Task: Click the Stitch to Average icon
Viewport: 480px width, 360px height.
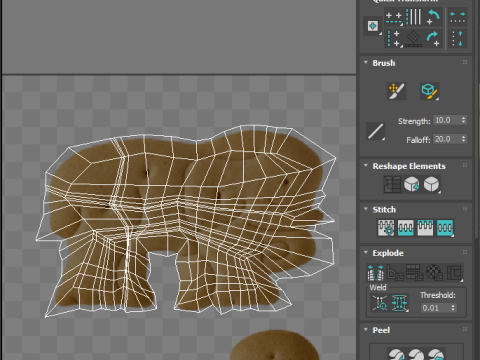Action: click(x=406, y=228)
